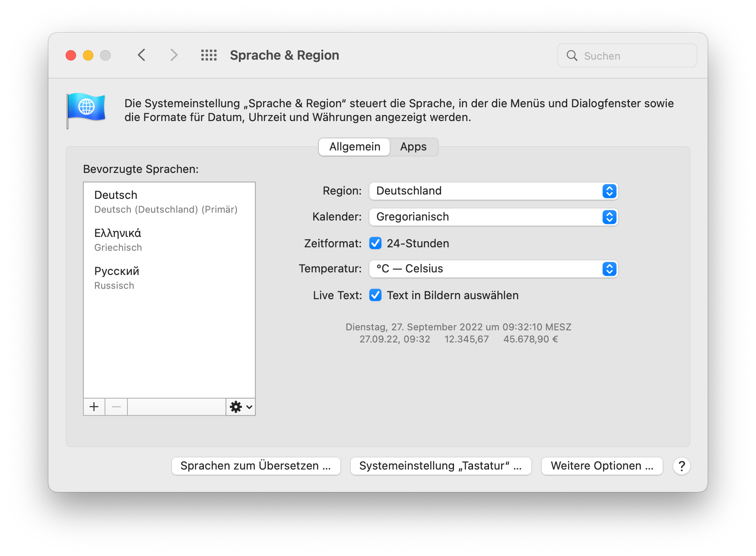Click the plus button to add language
The image size is (756, 556).
[x=94, y=407]
